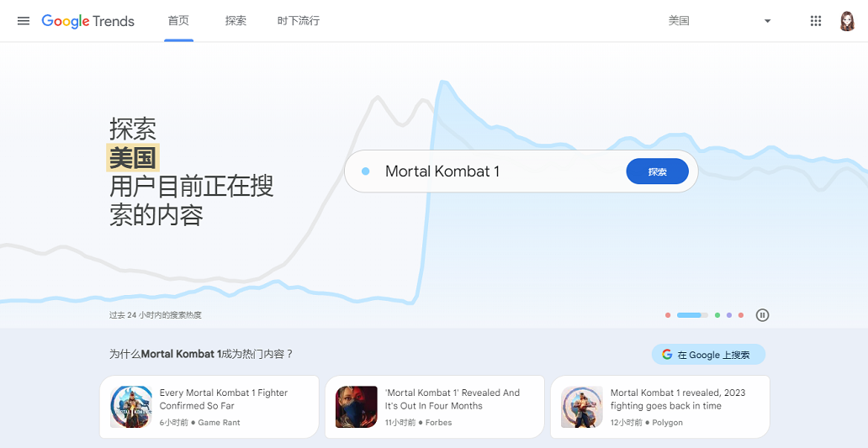Pause the trending carousel animation

pos(762,315)
